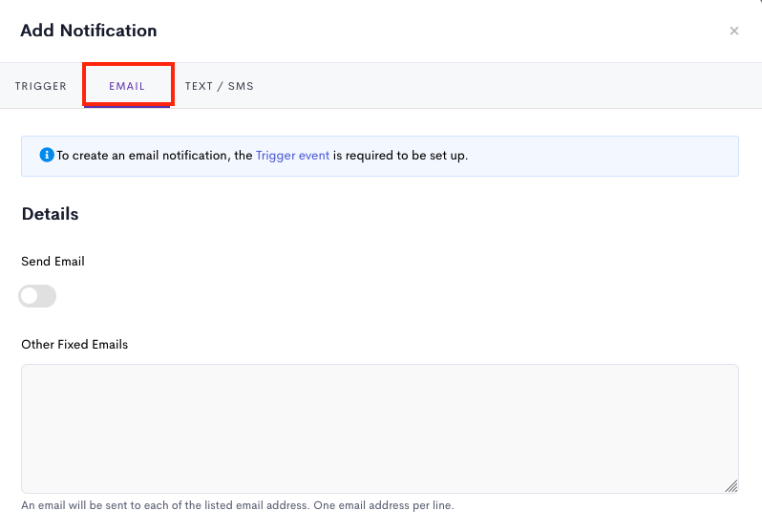Click the Details section heading
The image size is (762, 532).
coord(50,214)
